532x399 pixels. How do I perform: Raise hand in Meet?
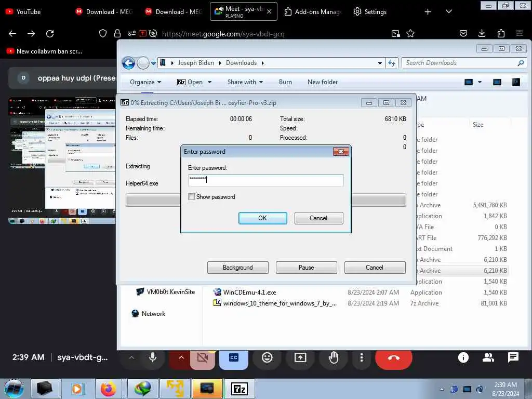coord(334,357)
